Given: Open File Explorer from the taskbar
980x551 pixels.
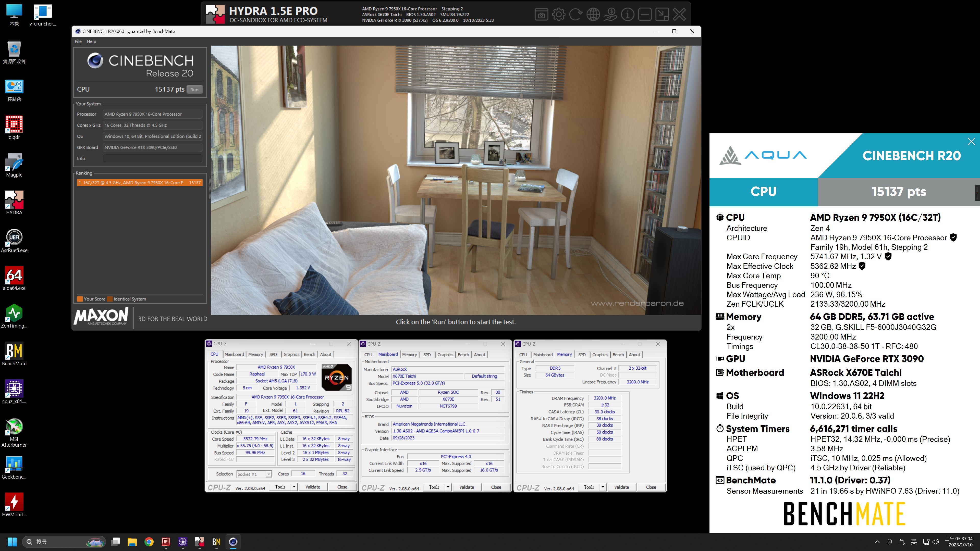Looking at the screenshot, I should [x=132, y=542].
